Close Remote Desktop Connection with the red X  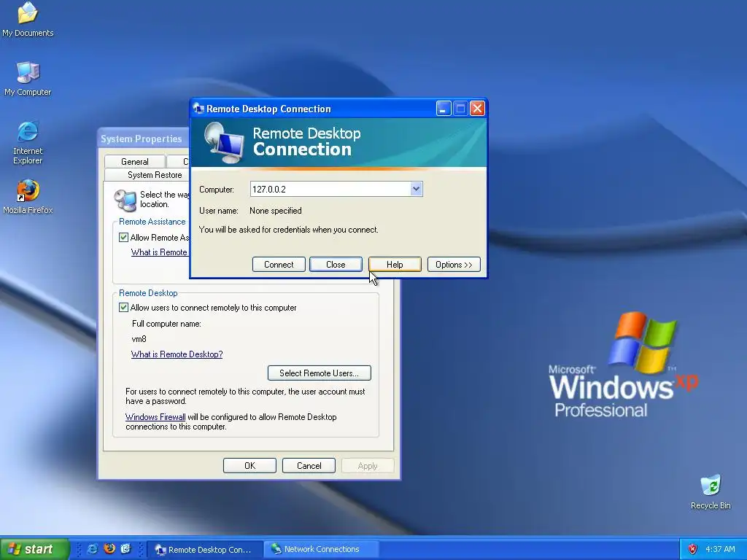coord(477,109)
